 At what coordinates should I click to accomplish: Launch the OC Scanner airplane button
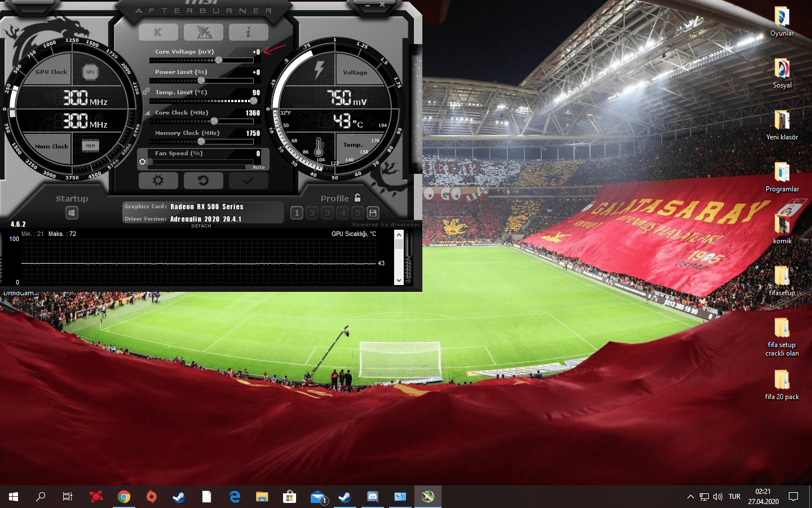[x=203, y=32]
